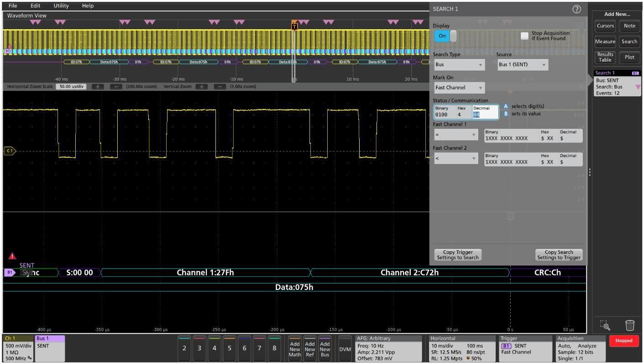Click the orange T trigger marker in the overview
This screenshot has width=644, height=364.
point(294,26)
